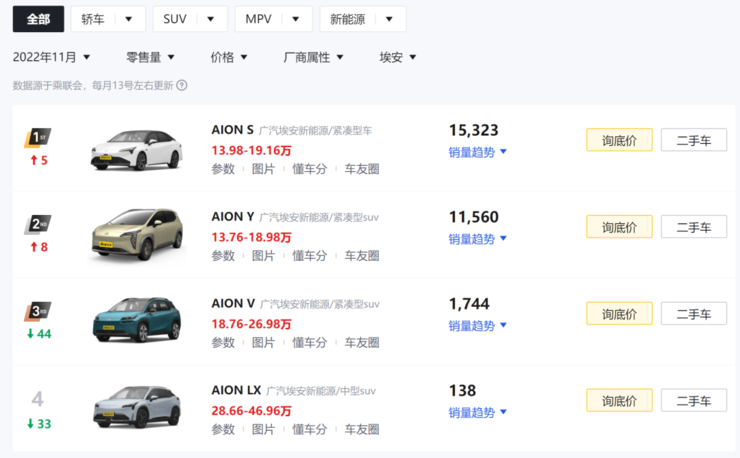
Task: Open the AION Y car image
Action: point(136,235)
